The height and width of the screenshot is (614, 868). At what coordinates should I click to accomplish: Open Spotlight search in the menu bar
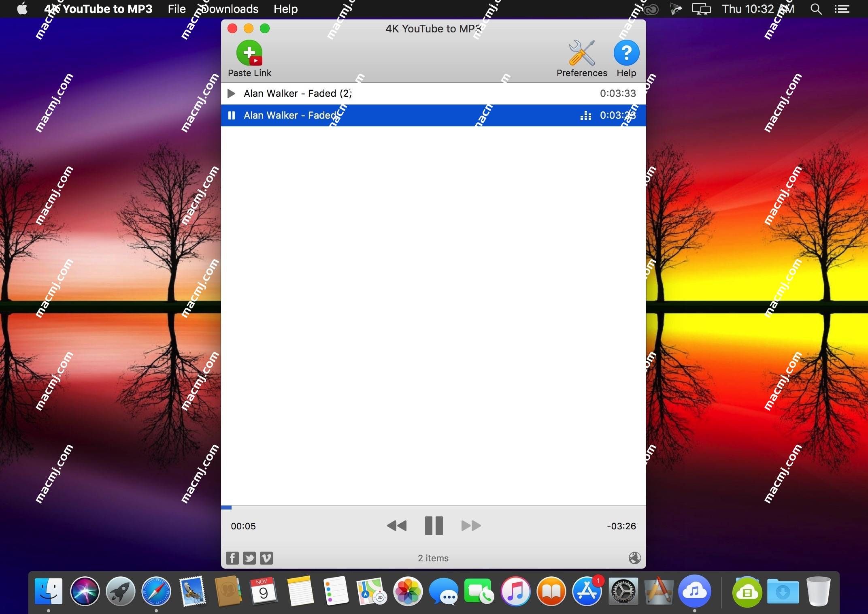tap(816, 9)
